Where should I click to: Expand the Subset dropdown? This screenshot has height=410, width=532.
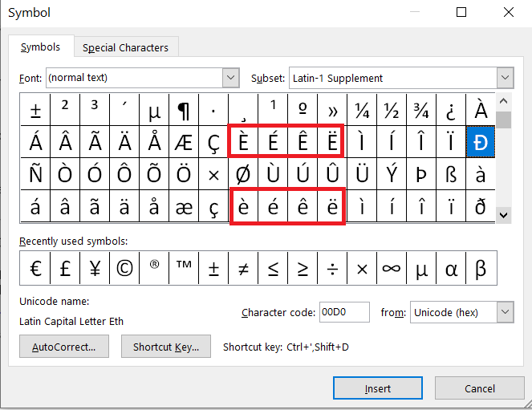[x=505, y=78]
